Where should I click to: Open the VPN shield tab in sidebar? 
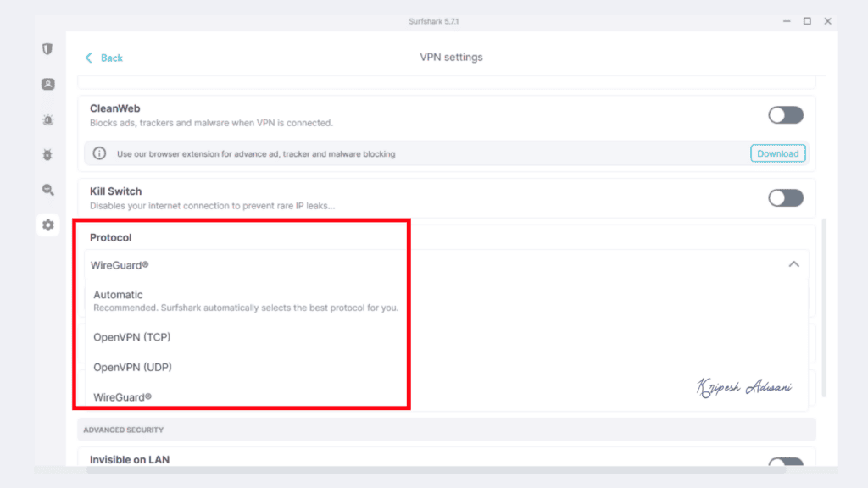(48, 49)
